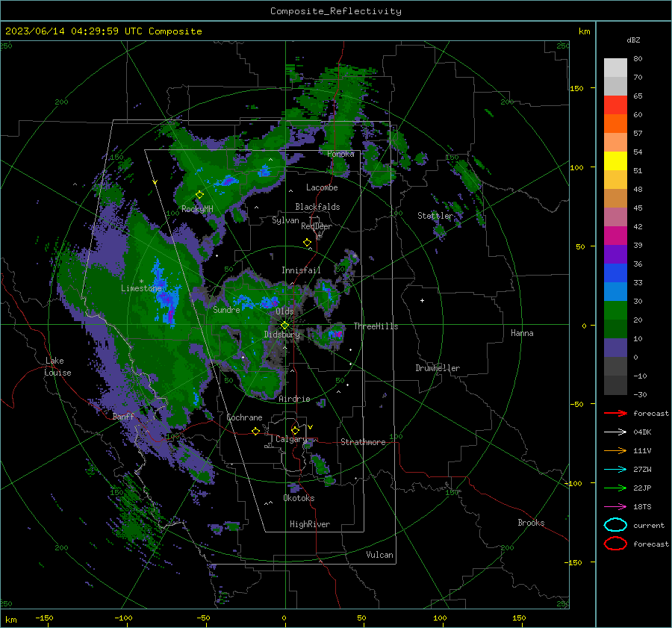This screenshot has height=628, width=672.
Task: Click the Innisfail label
Action: (301, 270)
